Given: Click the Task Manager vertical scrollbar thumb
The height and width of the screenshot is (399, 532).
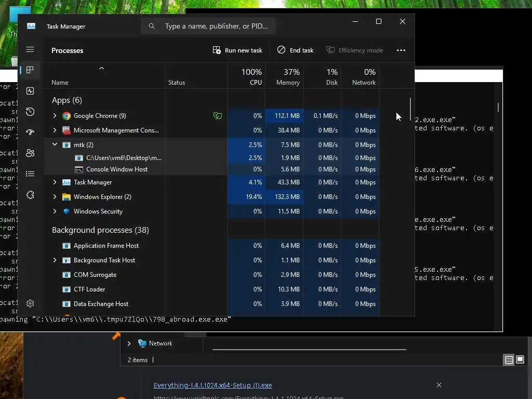Looking at the screenshot, I should (410, 109).
